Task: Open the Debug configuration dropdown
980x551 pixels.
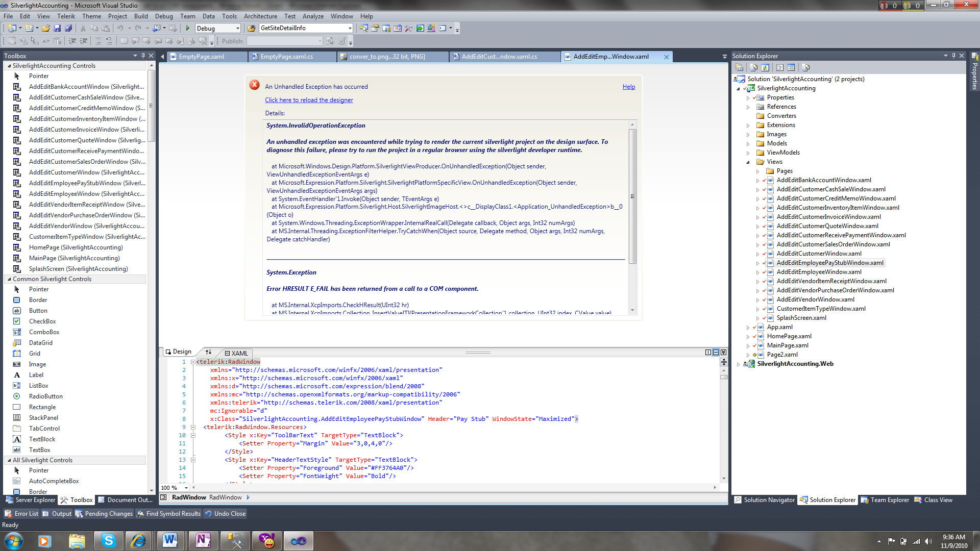Action: 238,29
